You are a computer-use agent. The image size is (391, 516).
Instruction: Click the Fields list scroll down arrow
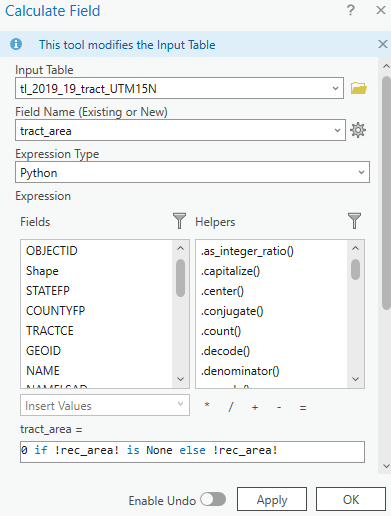(x=181, y=379)
